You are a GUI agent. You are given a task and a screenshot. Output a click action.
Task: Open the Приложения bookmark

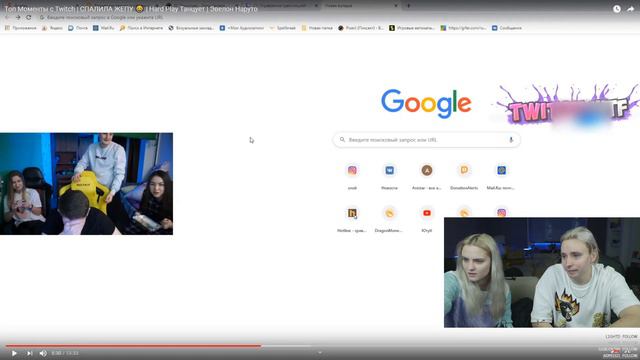point(21,28)
